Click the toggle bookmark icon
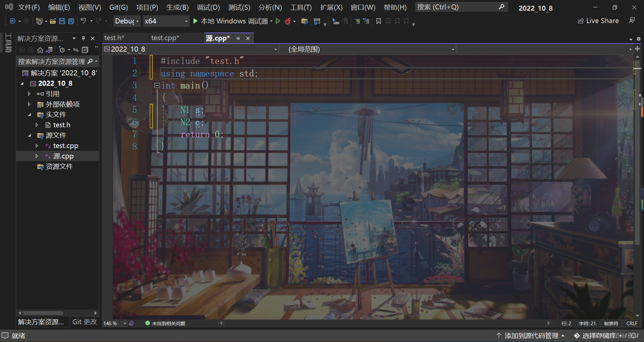The width and height of the screenshot is (644, 342). click(379, 21)
